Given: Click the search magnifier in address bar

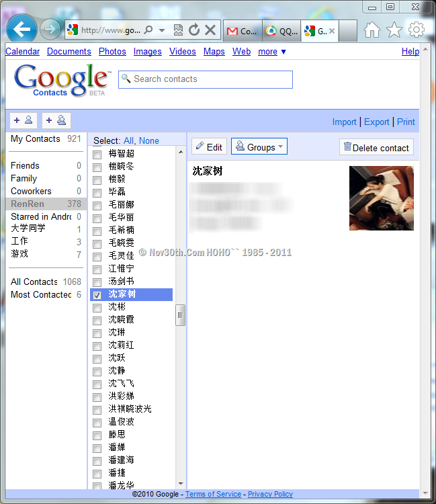Looking at the screenshot, I should [148, 30].
